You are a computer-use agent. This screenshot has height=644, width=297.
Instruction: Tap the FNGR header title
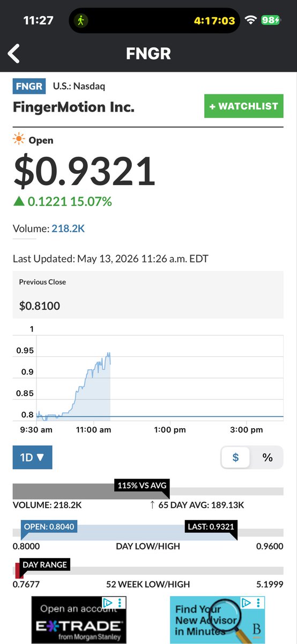coord(148,54)
